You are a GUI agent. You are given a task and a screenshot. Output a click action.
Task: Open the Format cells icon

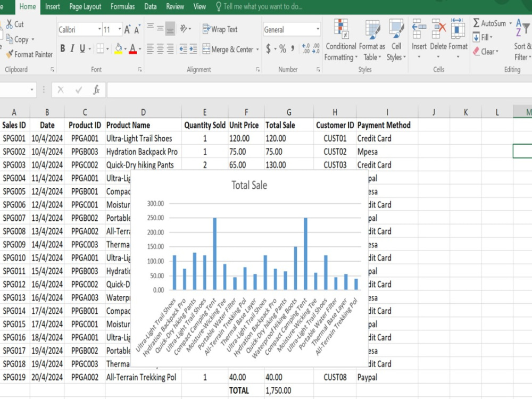tap(458, 29)
